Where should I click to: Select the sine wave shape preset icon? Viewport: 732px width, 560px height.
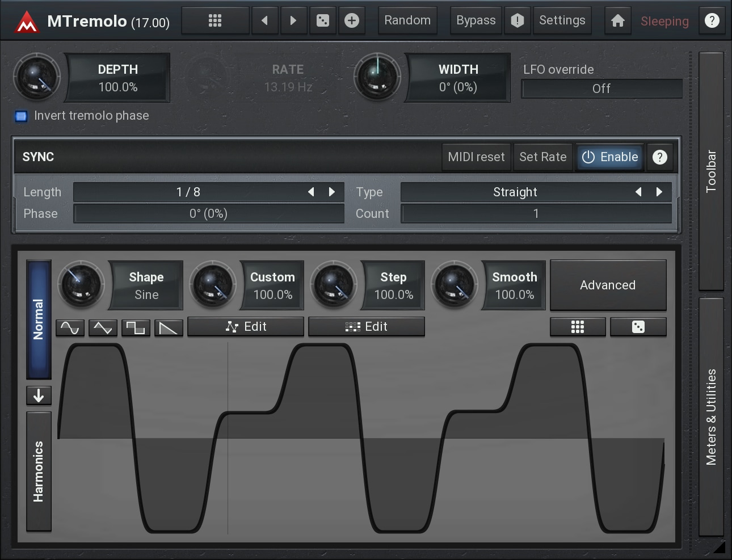pyautogui.click(x=70, y=328)
